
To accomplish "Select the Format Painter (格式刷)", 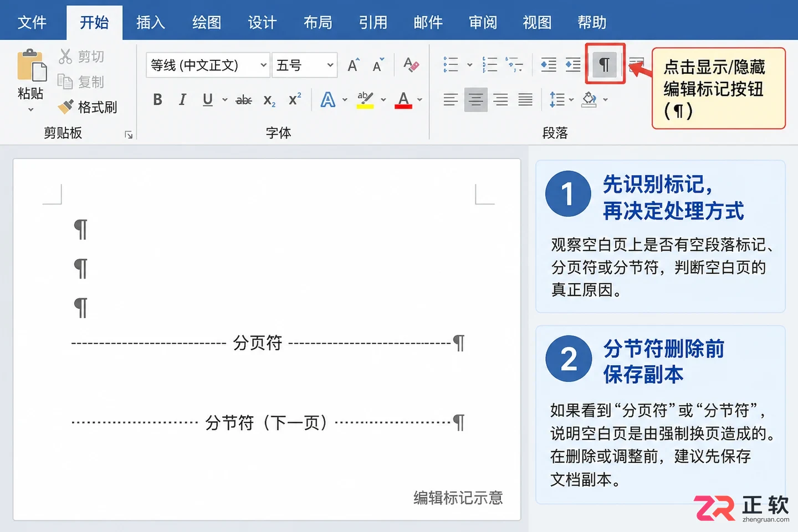I will click(88, 107).
